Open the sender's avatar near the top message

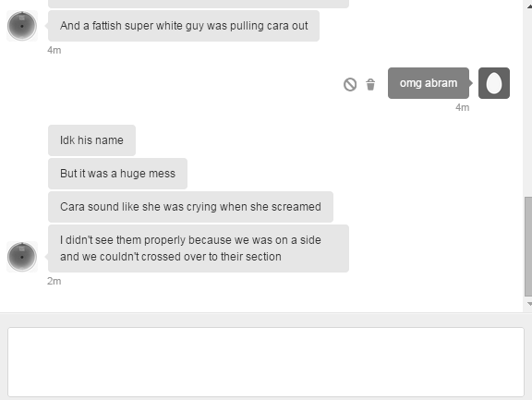coord(22,26)
